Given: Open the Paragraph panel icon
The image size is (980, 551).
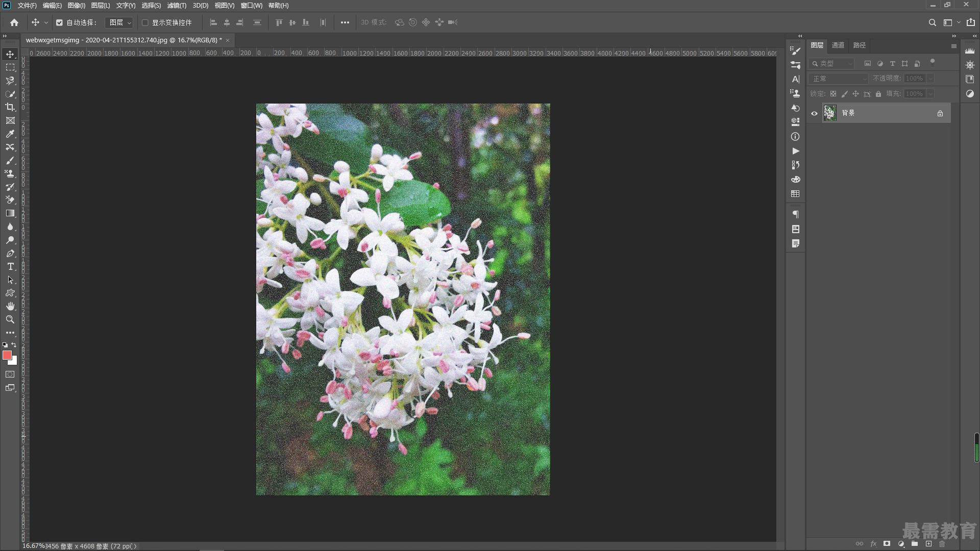Looking at the screenshot, I should pos(795,215).
